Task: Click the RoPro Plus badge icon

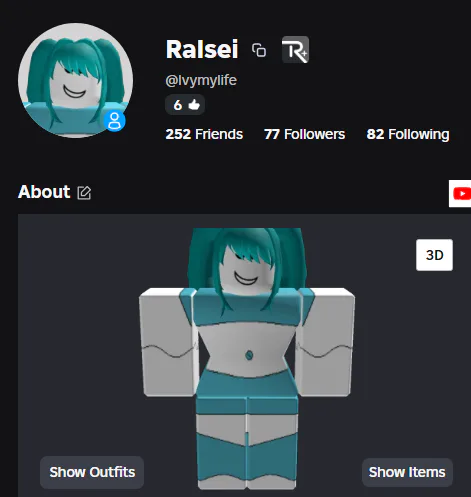Action: 295,50
